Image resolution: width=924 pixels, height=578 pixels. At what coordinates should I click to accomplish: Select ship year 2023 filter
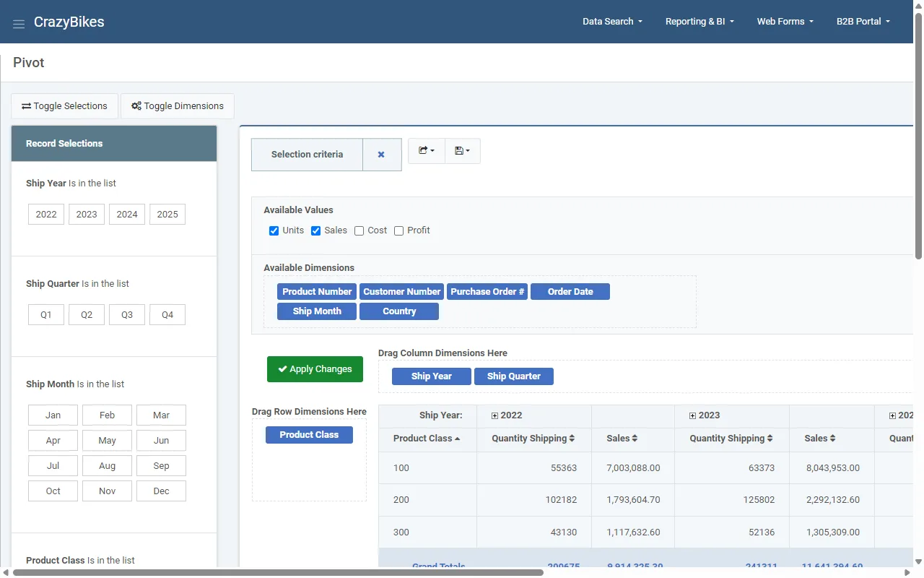coord(87,215)
